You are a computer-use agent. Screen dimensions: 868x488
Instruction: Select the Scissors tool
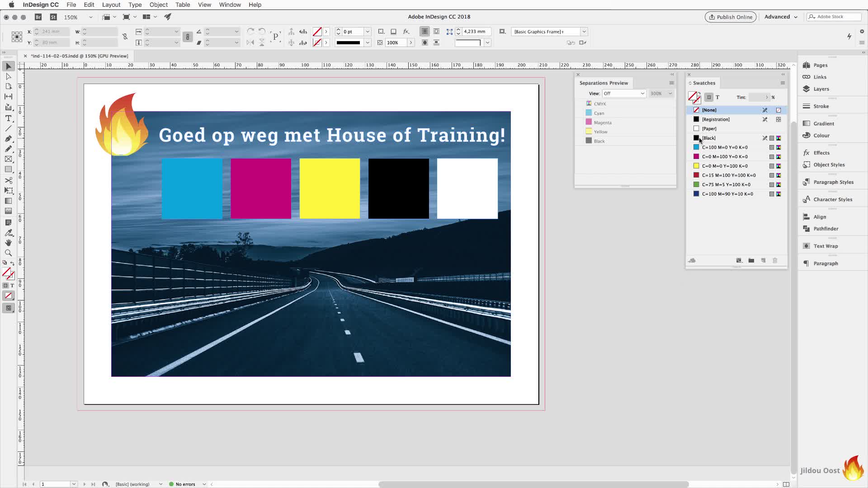tap(8, 180)
